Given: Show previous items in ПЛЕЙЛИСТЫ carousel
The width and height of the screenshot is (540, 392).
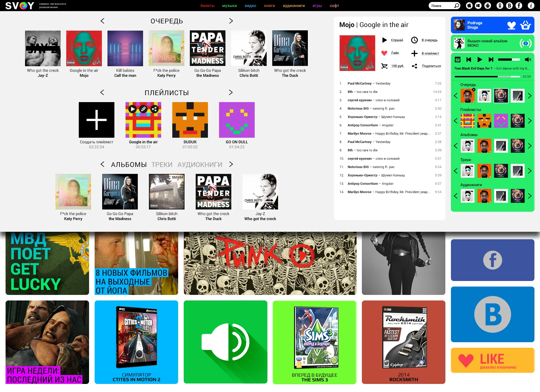Looking at the screenshot, I should tap(102, 92).
